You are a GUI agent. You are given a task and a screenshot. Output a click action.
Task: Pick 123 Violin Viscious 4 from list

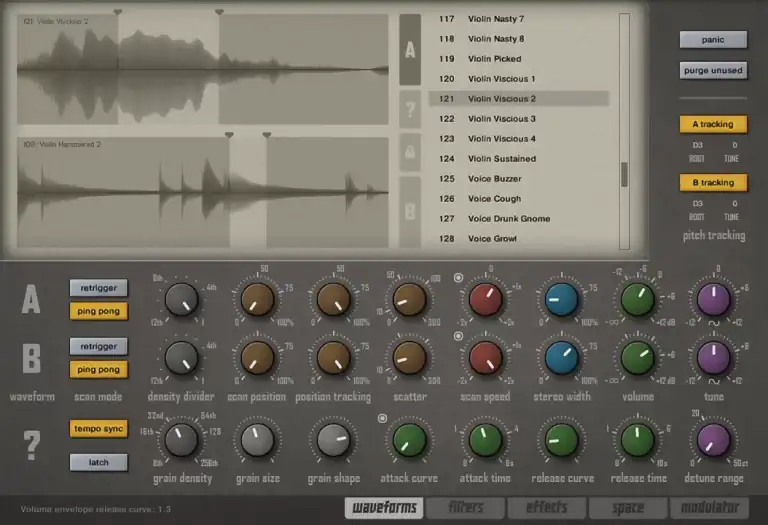coord(519,139)
